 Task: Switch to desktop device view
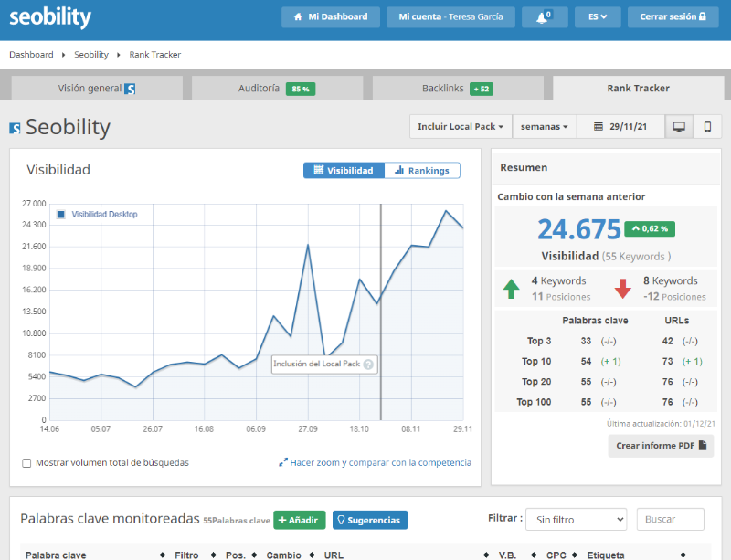tap(679, 126)
